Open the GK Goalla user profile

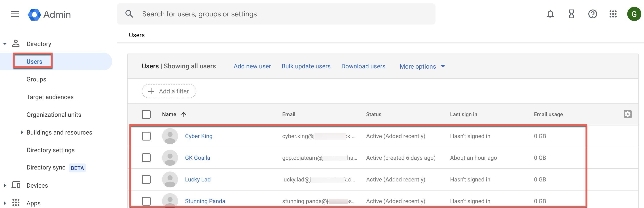click(x=197, y=158)
